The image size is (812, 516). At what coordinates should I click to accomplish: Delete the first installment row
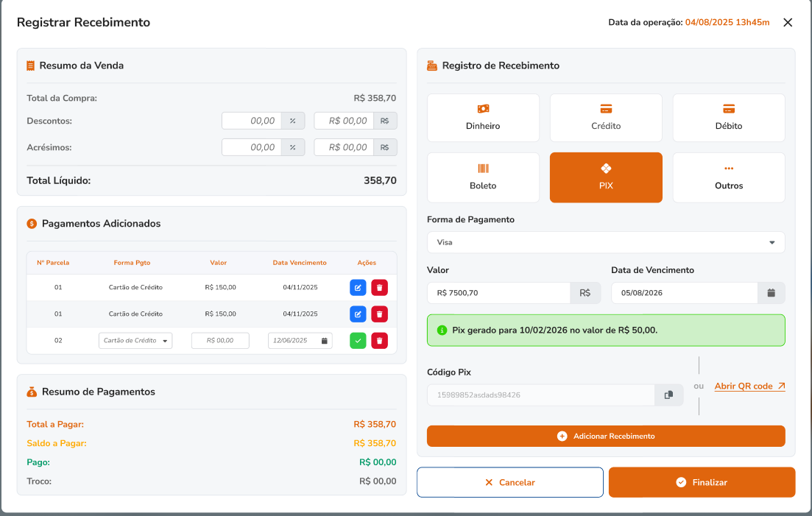[x=379, y=288]
